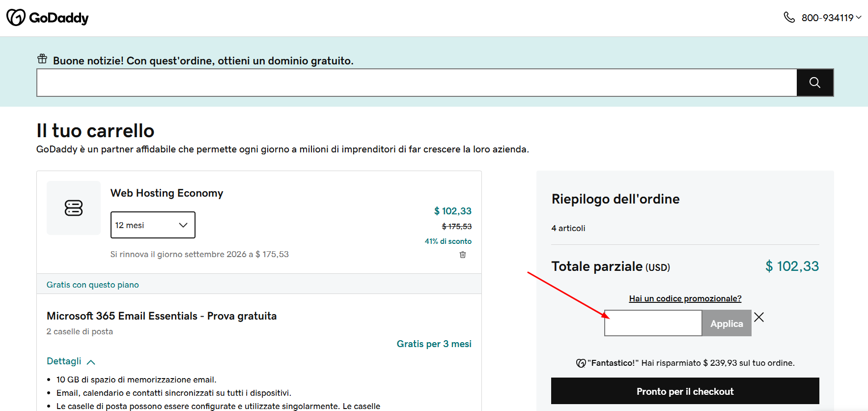Screen dimensions: 868x411
Task: Click the 10 GB di spazio bullet
Action: coord(136,380)
